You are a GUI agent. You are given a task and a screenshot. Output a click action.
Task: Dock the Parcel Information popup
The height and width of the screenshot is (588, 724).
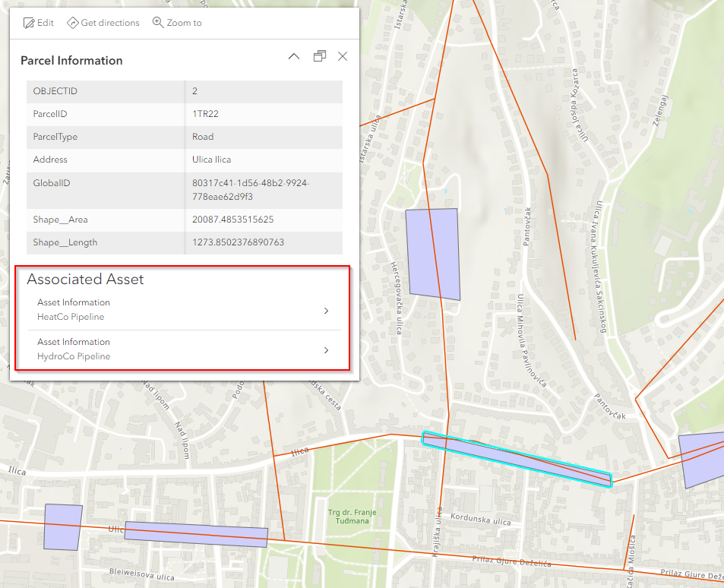pos(319,55)
